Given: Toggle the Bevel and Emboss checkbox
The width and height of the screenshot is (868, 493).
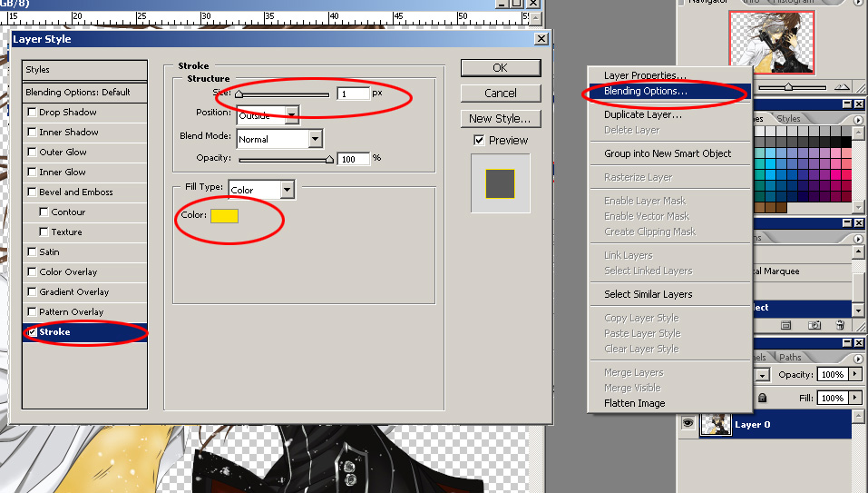Looking at the screenshot, I should (32, 192).
